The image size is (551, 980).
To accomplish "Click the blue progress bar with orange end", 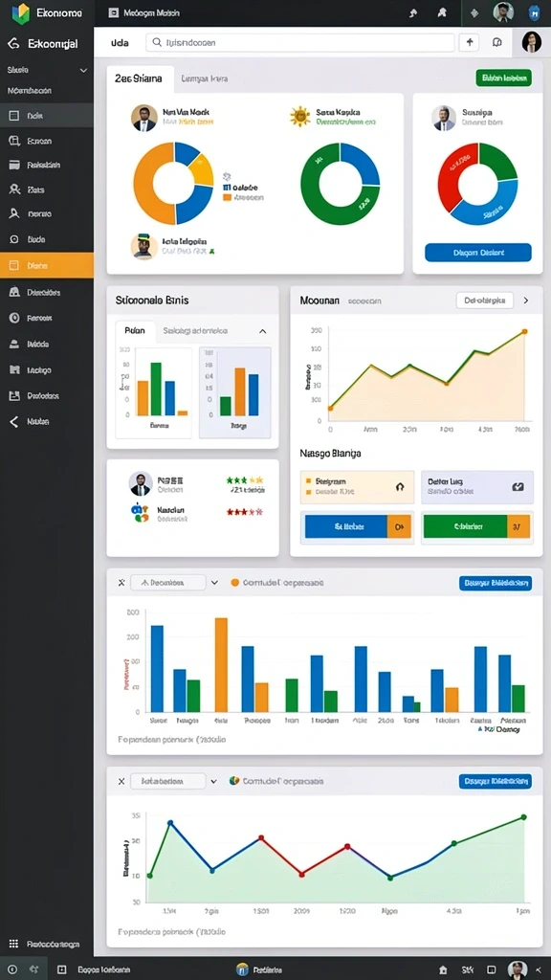I will [358, 527].
